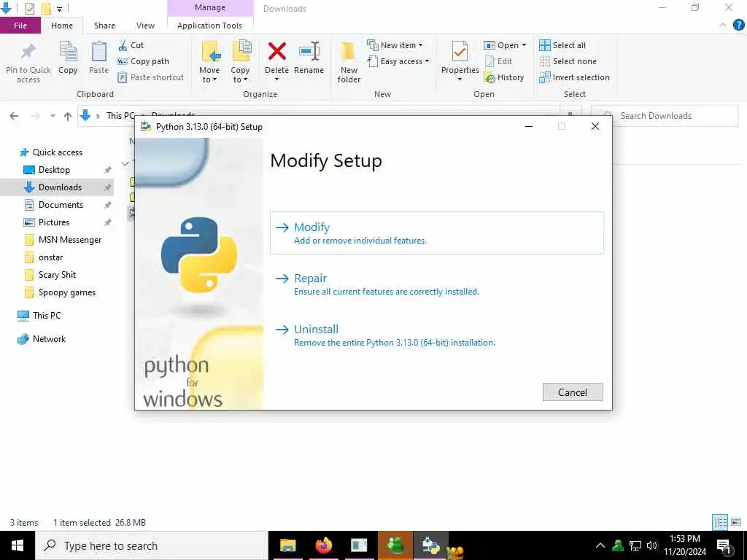Go up one folder level arrow
This screenshot has width=747, height=560.
point(68,116)
